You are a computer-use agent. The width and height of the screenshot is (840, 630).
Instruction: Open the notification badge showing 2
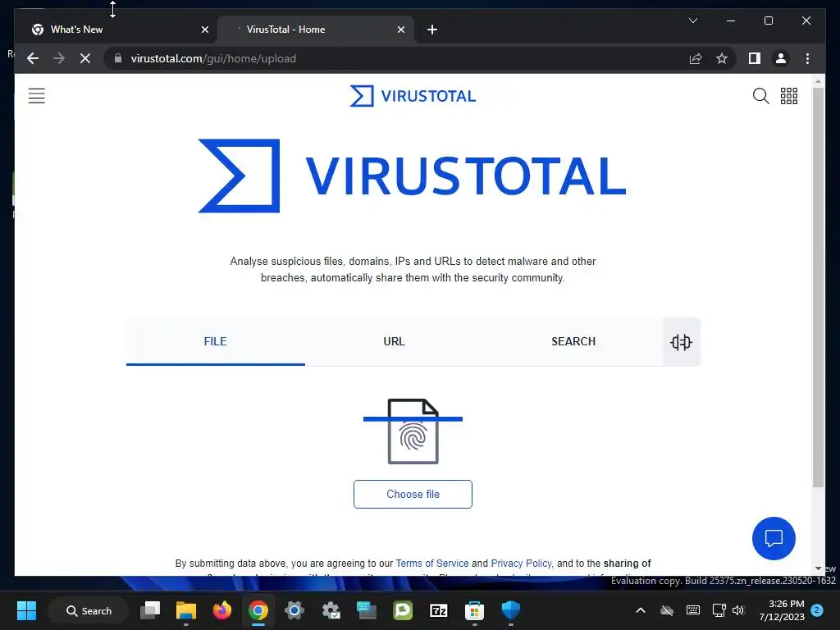click(817, 610)
